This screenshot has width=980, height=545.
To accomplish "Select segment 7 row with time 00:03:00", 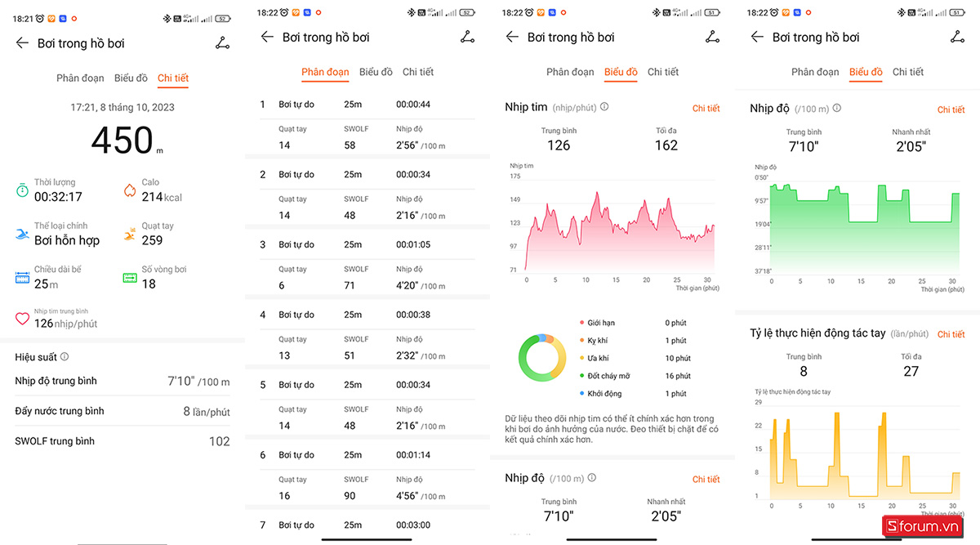I will click(x=367, y=525).
